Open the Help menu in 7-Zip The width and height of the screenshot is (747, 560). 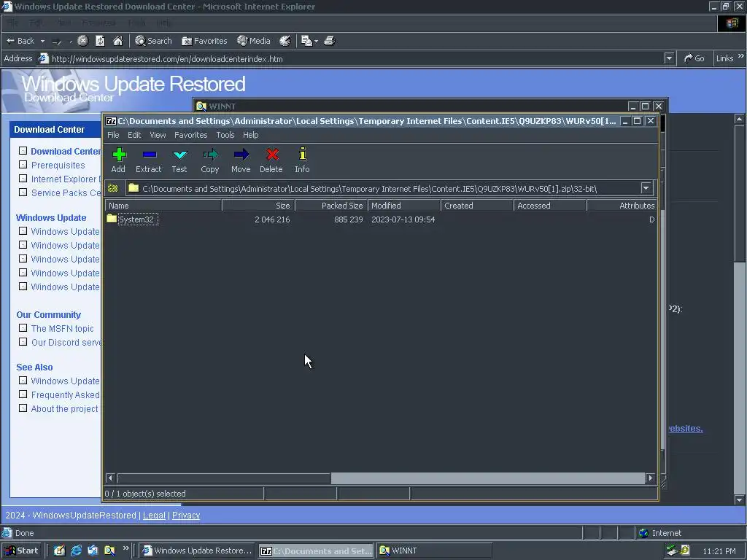click(251, 135)
